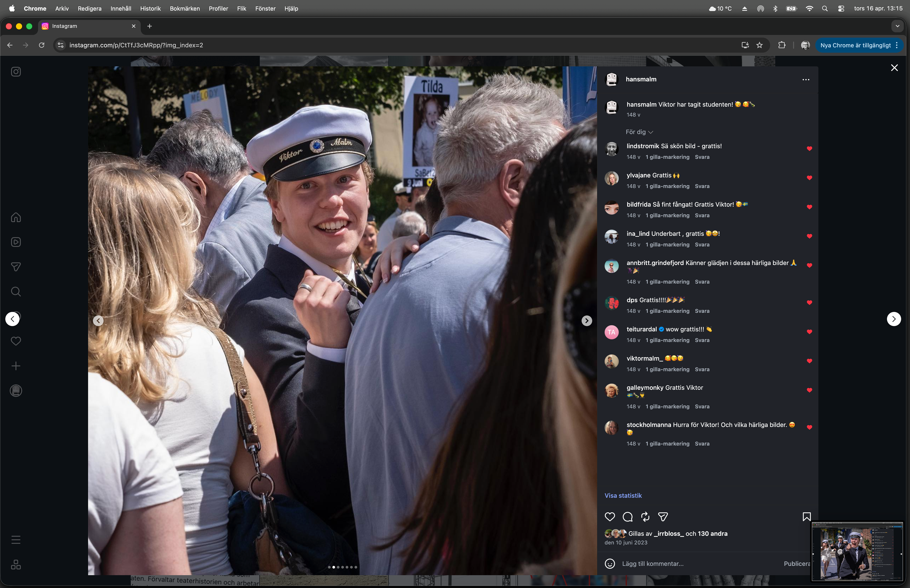Viewport: 910px width, 588px height.
Task: Open the post options three-dot menu
Action: pos(806,80)
